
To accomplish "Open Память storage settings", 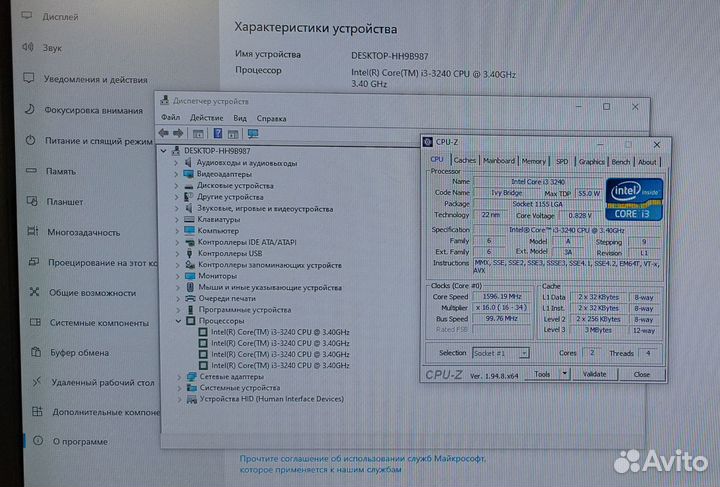I will [61, 171].
